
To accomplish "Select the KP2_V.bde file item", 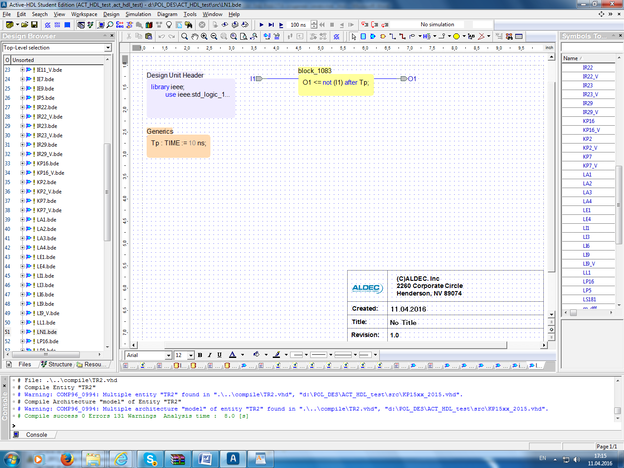I will click(x=50, y=191).
